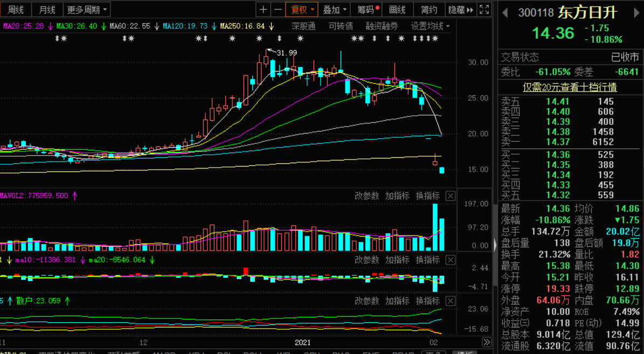This screenshot has width=644, height=354.
Task: Toggle the 画线 drawing tools
Action: (397, 10)
